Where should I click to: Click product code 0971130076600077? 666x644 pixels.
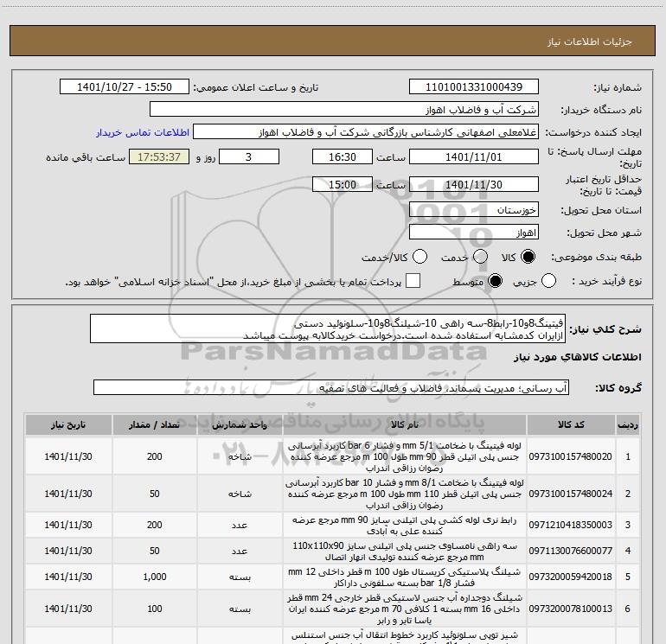pos(571,551)
